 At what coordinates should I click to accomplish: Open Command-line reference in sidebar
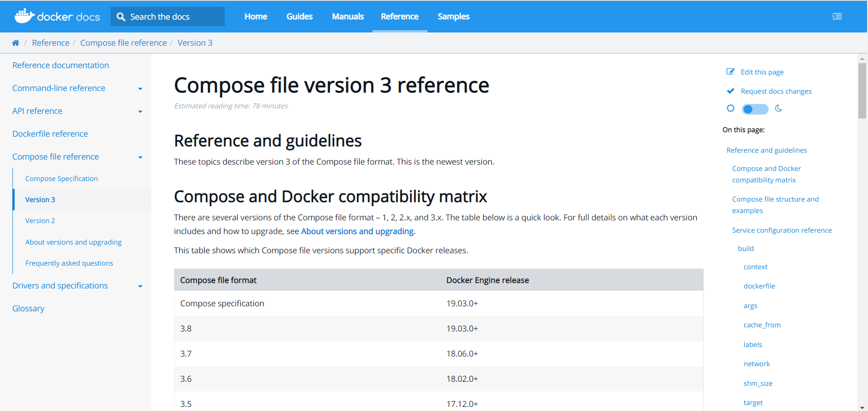[59, 88]
